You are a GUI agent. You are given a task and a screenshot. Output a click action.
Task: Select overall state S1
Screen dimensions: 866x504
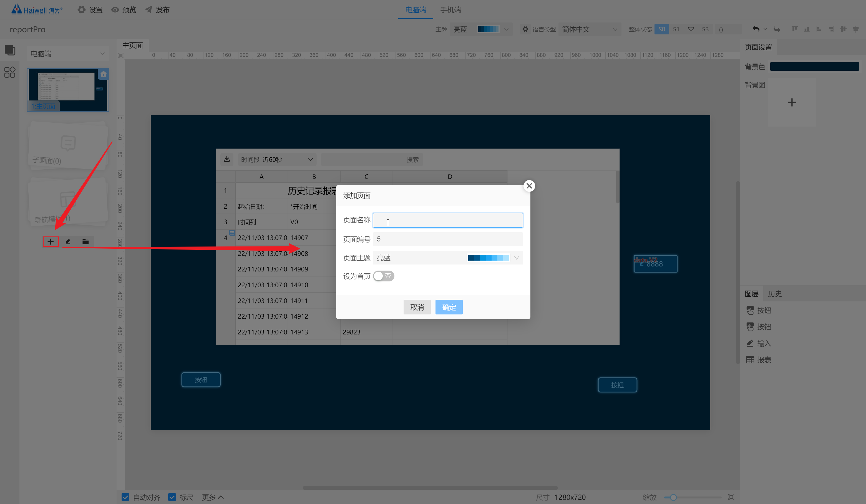point(676,29)
